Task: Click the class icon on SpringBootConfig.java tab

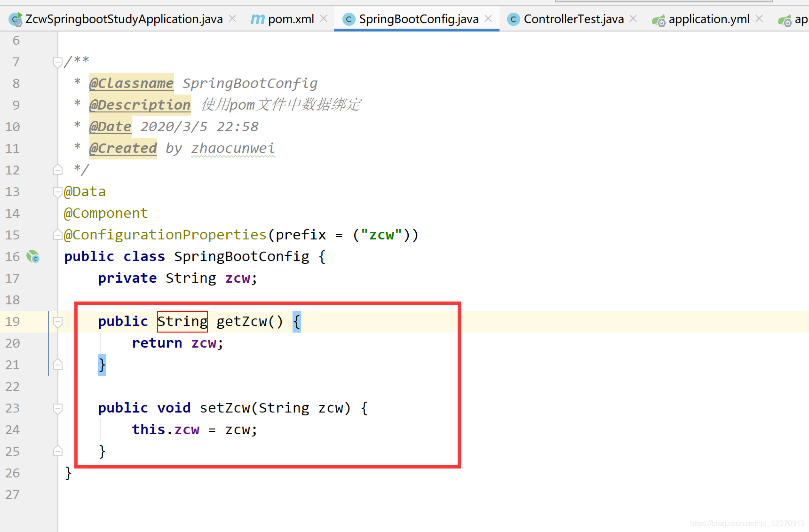Action: click(x=349, y=19)
